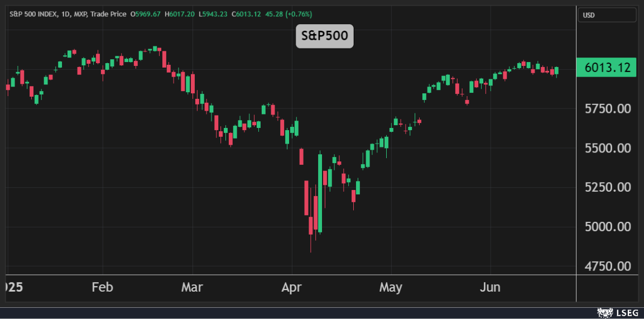Click the open price value O5969.67

point(147,14)
